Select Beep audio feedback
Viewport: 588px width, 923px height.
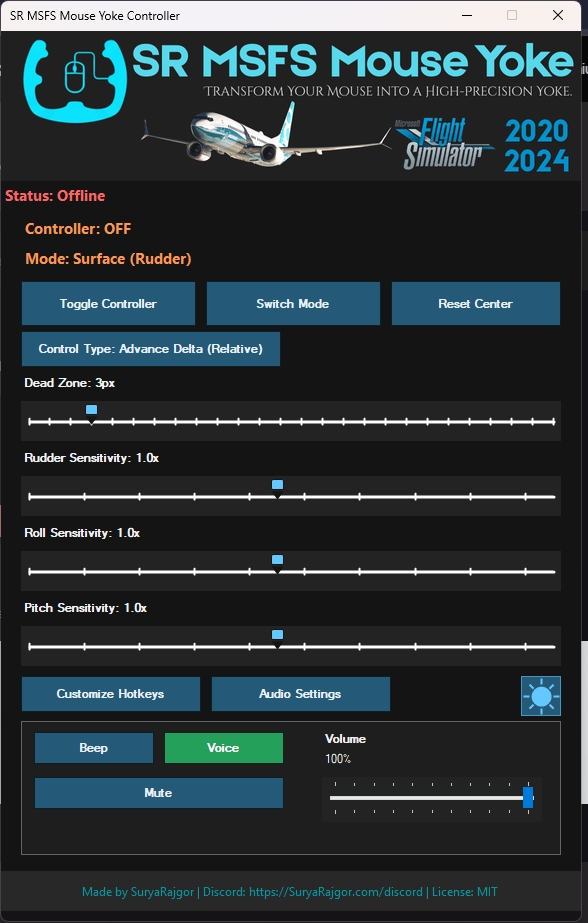tap(94, 748)
